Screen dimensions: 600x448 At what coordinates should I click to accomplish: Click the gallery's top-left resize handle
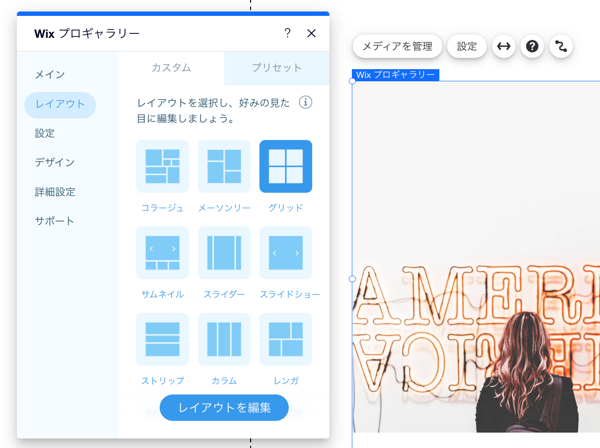[x=352, y=81]
